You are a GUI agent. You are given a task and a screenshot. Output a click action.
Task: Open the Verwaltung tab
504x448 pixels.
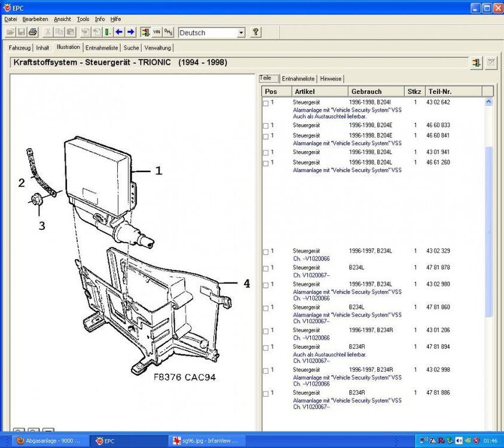pos(157,48)
